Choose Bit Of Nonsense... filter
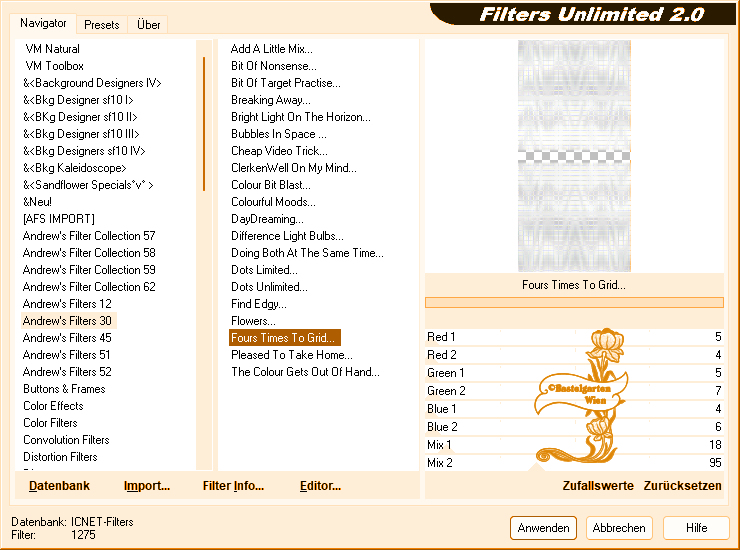 coord(273,66)
